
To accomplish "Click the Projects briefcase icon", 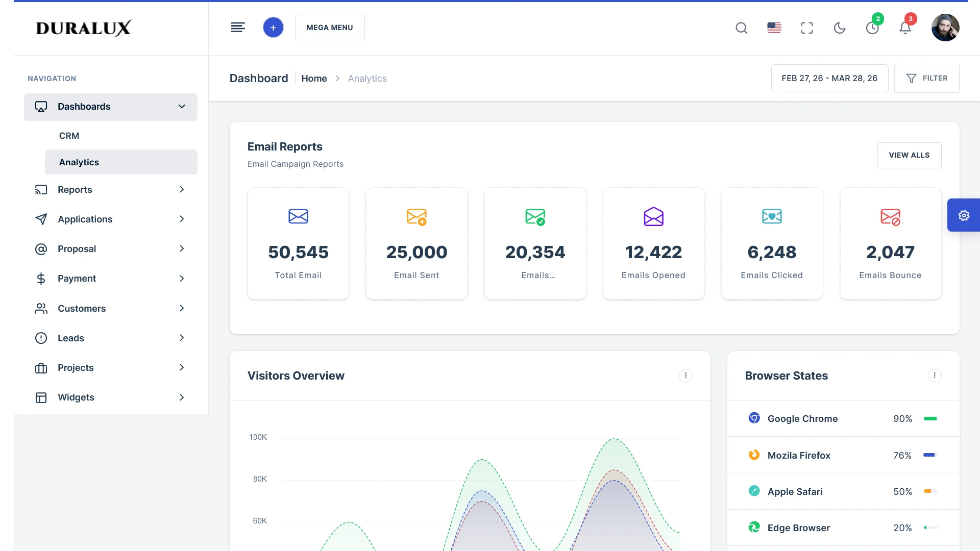I will click(x=41, y=368).
